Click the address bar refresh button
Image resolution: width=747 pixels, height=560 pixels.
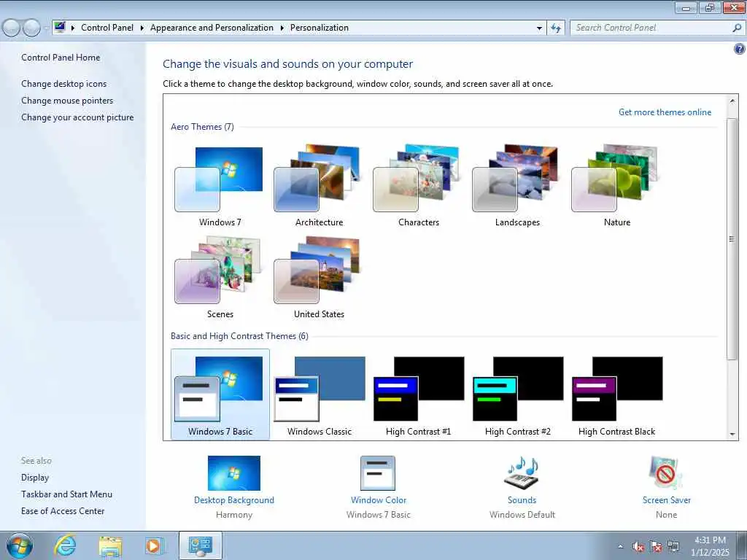pos(555,28)
